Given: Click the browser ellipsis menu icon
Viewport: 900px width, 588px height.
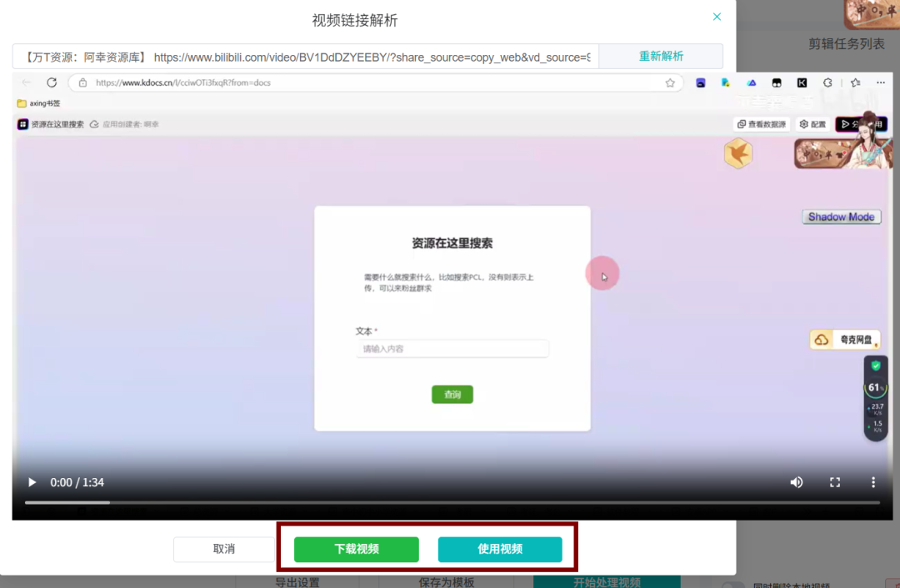Looking at the screenshot, I should pyautogui.click(x=881, y=82).
